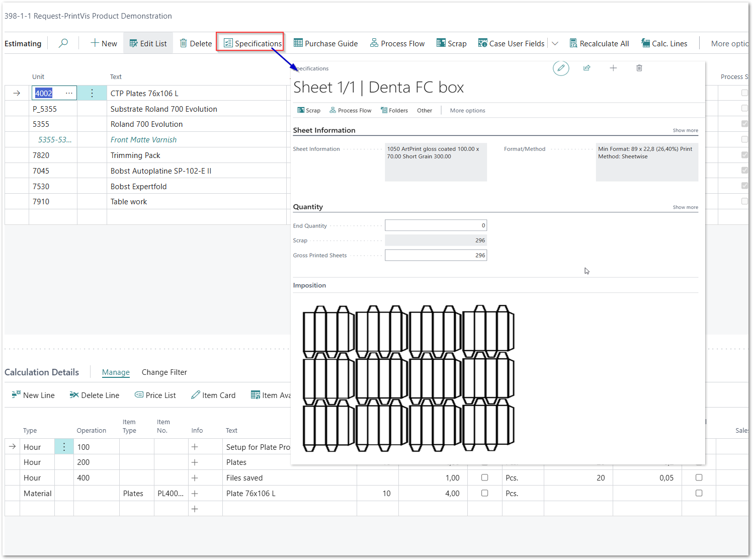Click the search magnifier icon
This screenshot has width=753, height=560.
pos(63,43)
